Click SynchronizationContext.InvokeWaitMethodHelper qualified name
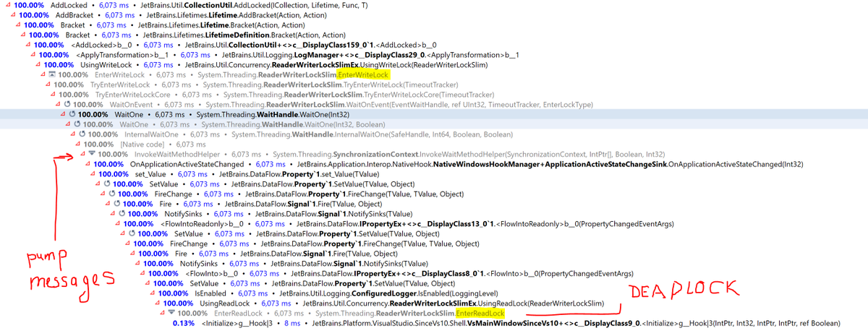Viewport: 868px width, 336px height. click(x=469, y=154)
